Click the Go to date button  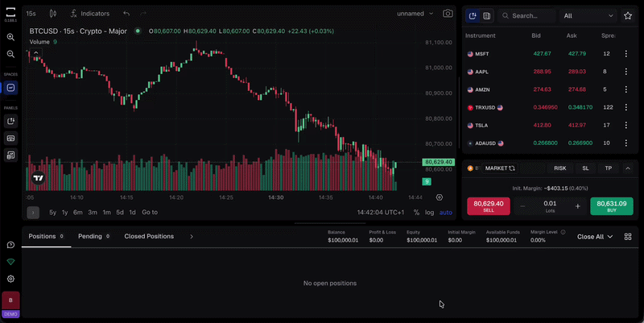point(150,213)
